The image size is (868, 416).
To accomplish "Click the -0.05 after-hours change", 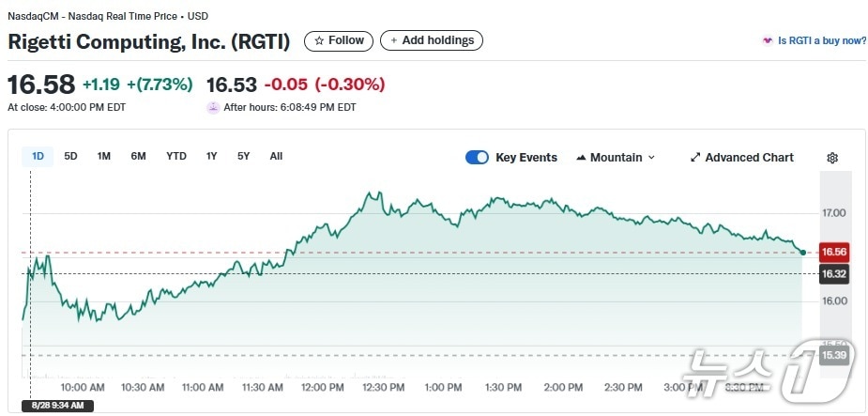I will (x=286, y=85).
